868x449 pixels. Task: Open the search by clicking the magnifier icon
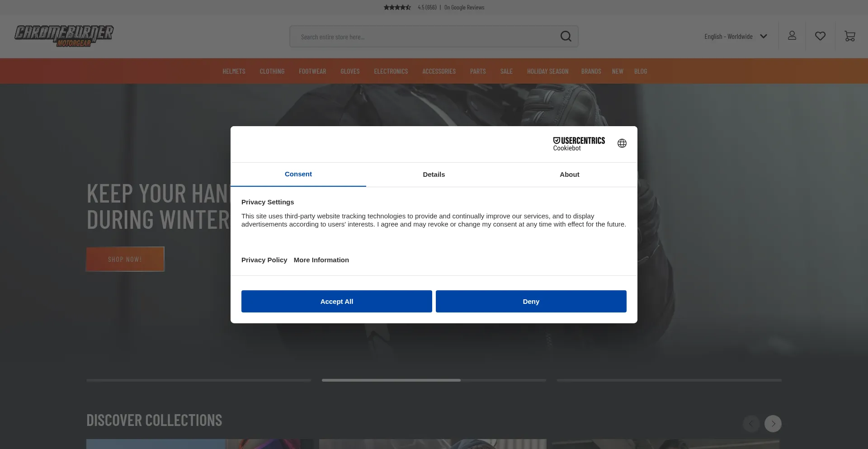click(x=566, y=36)
